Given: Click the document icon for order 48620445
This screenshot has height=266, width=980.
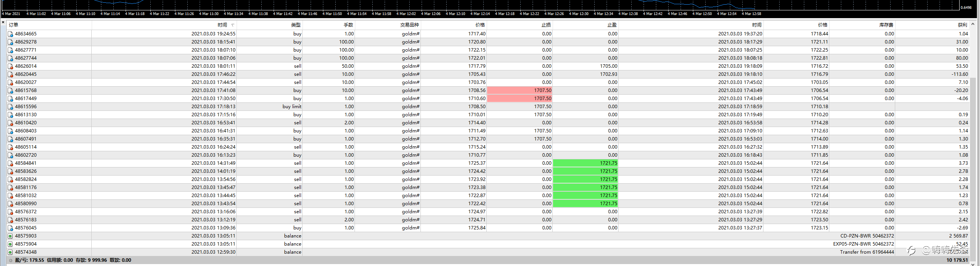Looking at the screenshot, I should (x=10, y=74).
